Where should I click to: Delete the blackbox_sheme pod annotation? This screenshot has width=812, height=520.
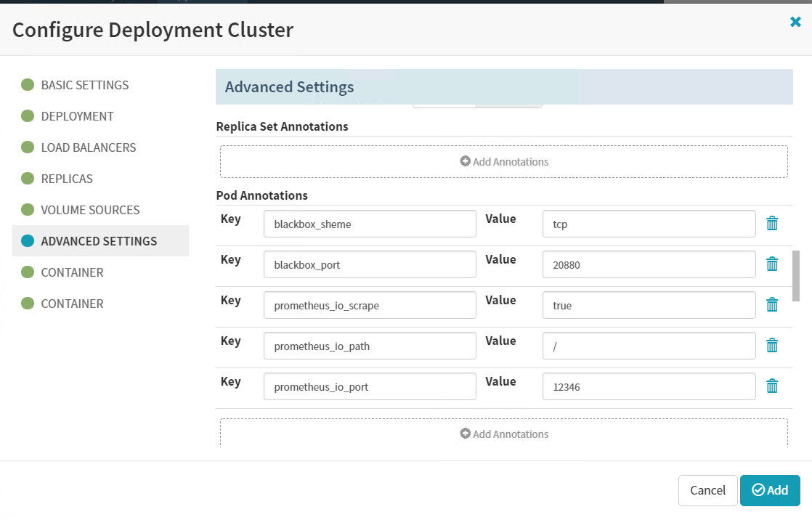[x=772, y=224]
